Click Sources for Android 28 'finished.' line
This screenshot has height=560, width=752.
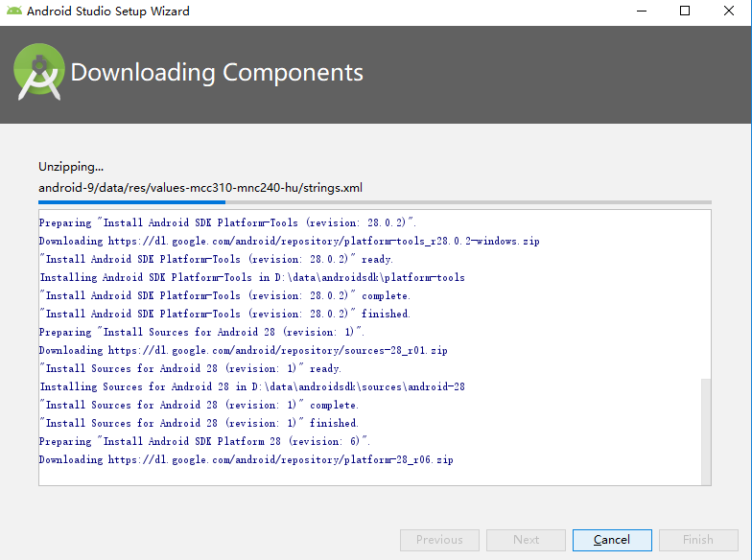click(x=200, y=423)
